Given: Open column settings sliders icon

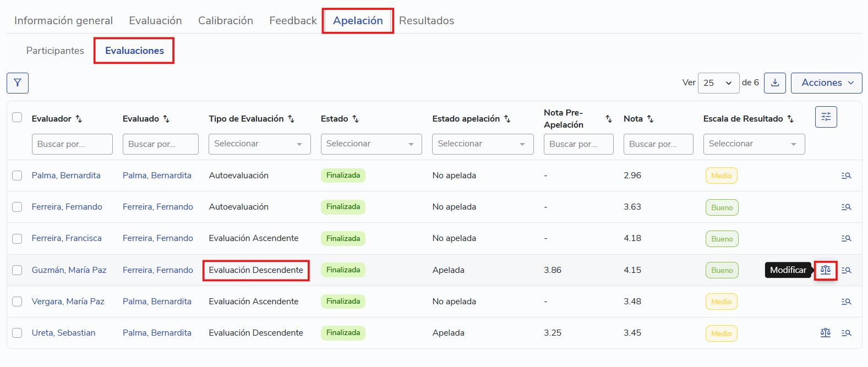Looking at the screenshot, I should coord(826,117).
